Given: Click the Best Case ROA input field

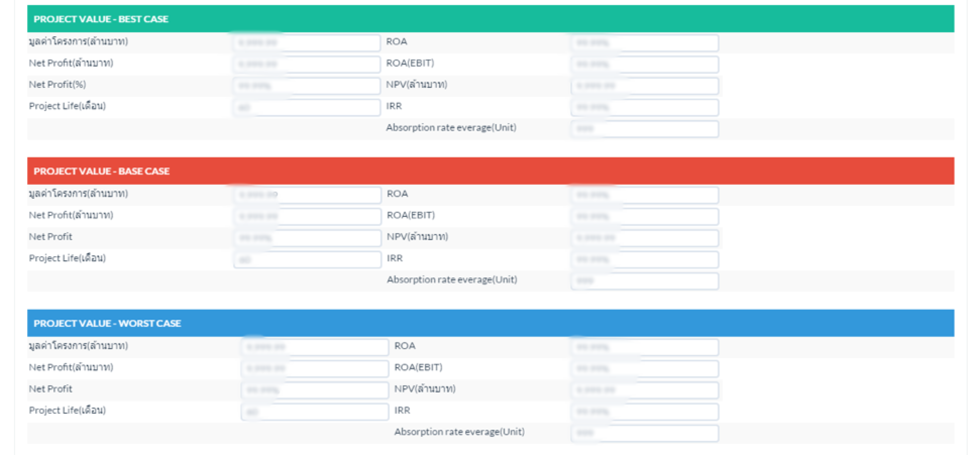Looking at the screenshot, I should tap(644, 43).
